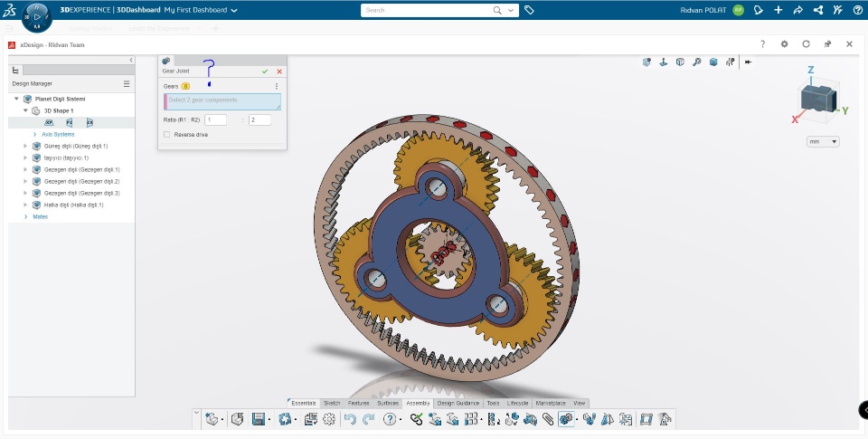
Task: Cancel Gear Joint with red X
Action: click(279, 71)
